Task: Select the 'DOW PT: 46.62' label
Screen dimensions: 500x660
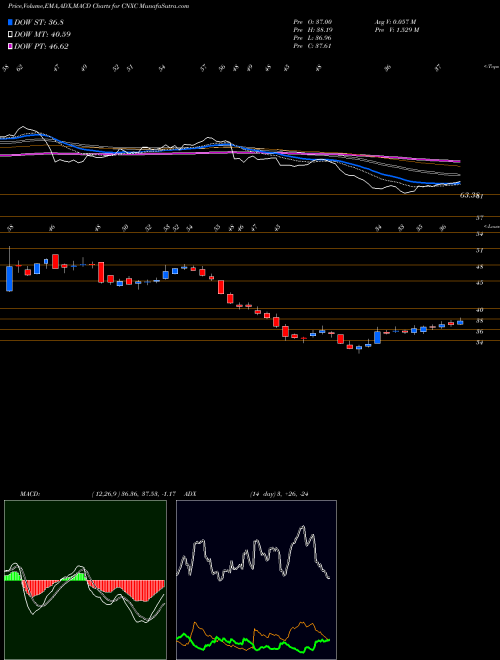Action: (x=41, y=46)
